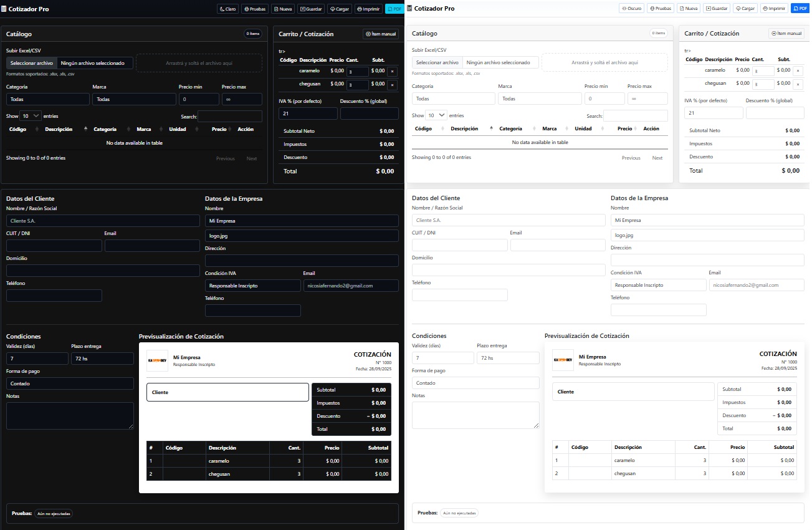812x530 pixels.
Task: Switch to dark theme with the Oscuro button
Action: [x=631, y=9]
